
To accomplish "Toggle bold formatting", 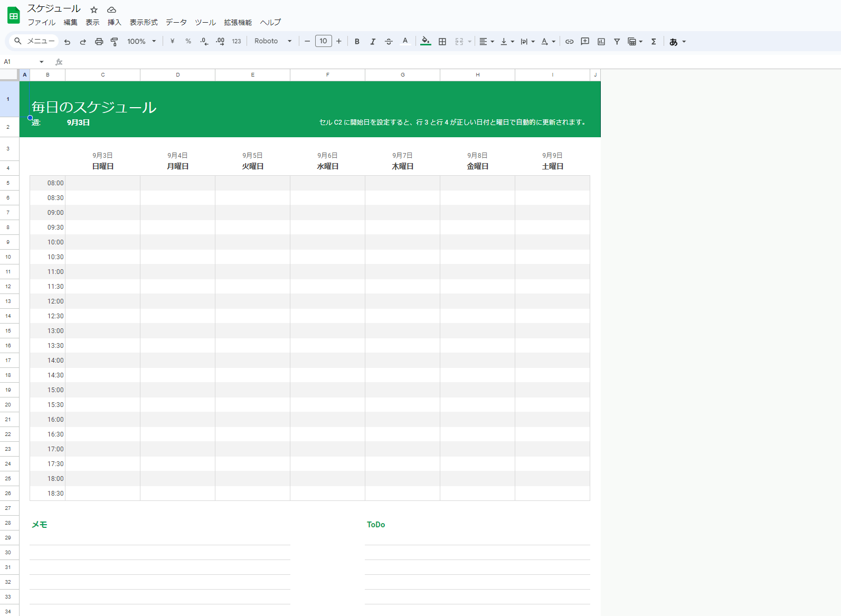I will [357, 42].
